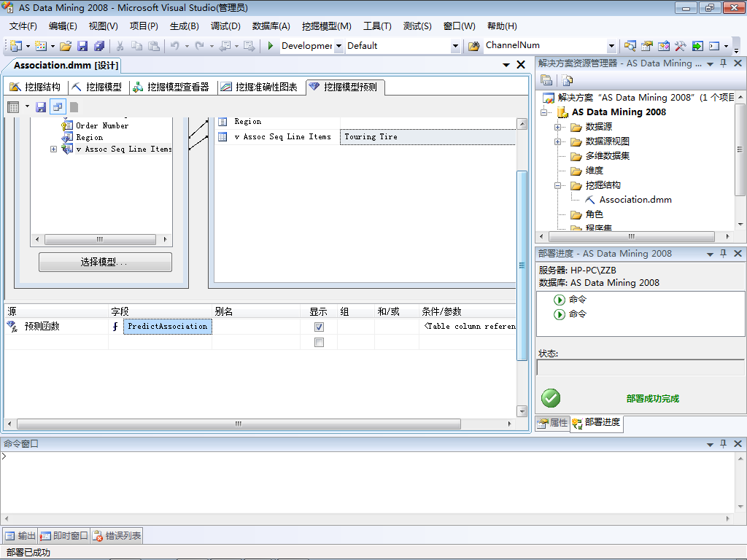Start debugging with green play icon

271,46
